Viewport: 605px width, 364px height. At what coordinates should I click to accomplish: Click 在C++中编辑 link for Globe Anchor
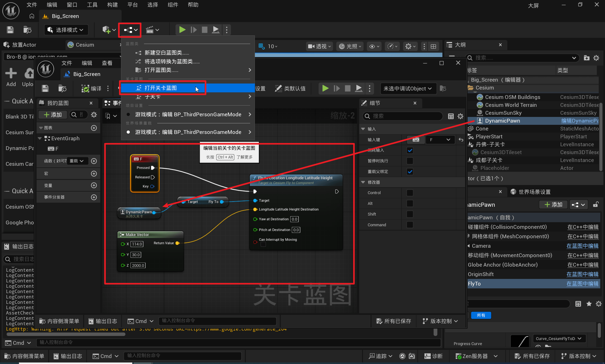[x=583, y=265]
